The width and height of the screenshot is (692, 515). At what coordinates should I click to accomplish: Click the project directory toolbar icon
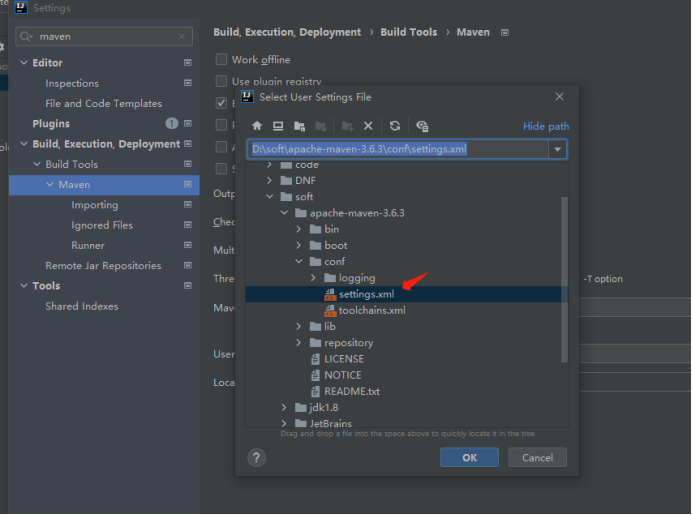tap(299, 126)
